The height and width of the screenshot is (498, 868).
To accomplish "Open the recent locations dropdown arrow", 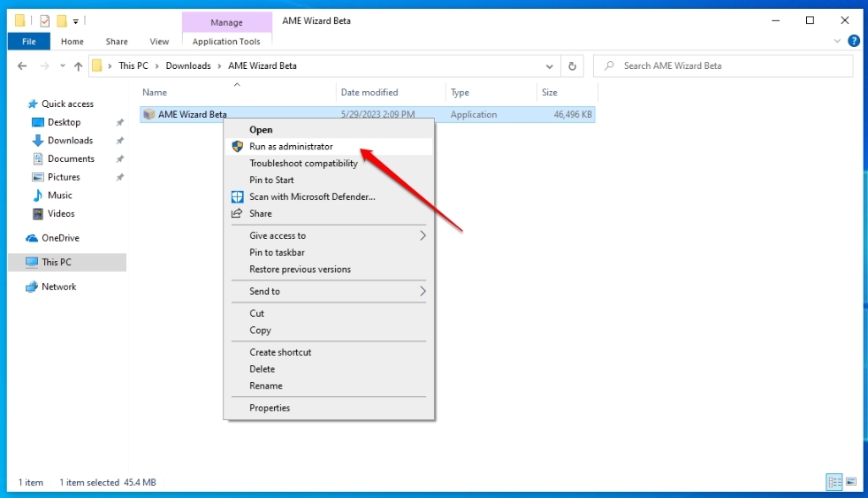I will click(63, 66).
